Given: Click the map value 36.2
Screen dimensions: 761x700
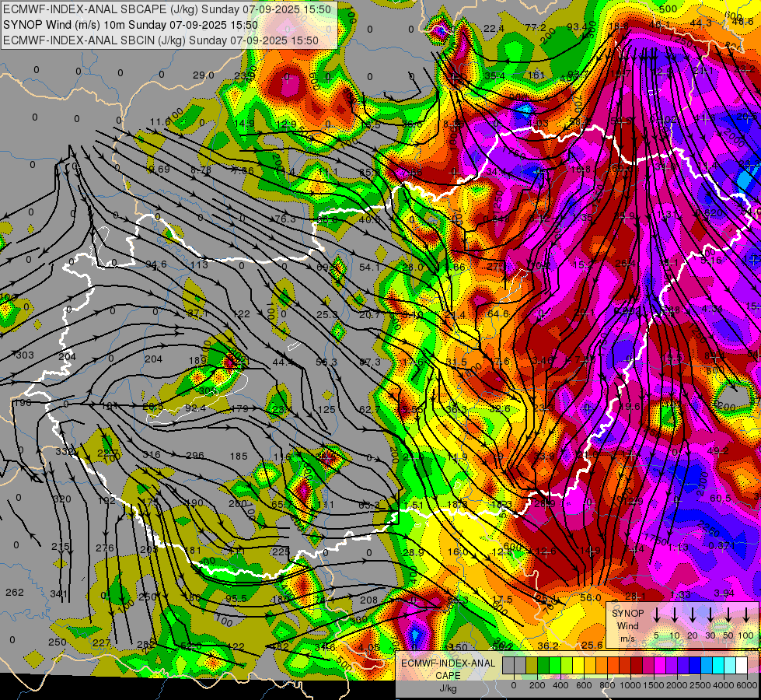Looking at the screenshot, I should point(549,646).
